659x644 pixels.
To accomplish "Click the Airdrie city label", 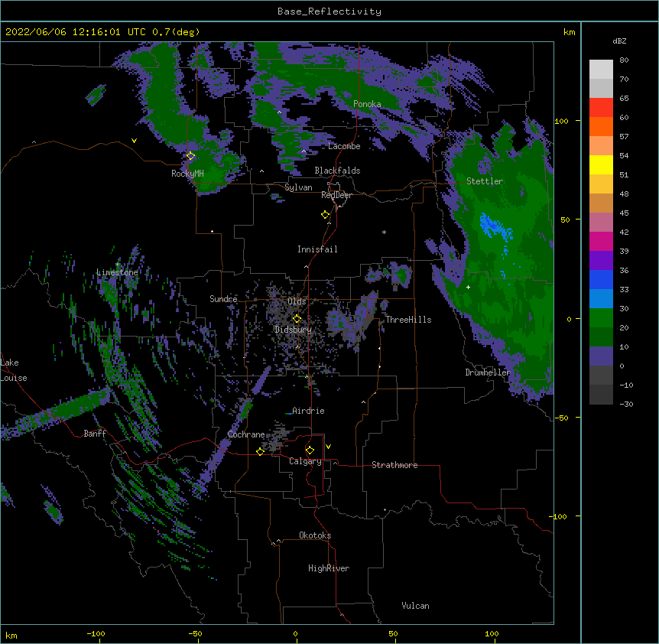I will pyautogui.click(x=308, y=411).
